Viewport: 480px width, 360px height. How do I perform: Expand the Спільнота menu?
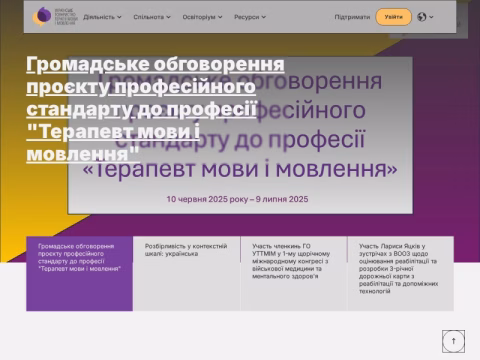(152, 17)
